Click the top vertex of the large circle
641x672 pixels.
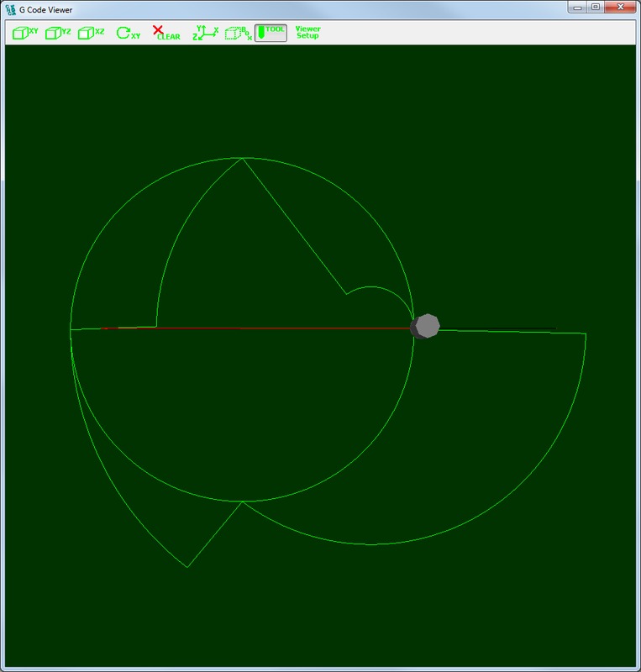242,158
